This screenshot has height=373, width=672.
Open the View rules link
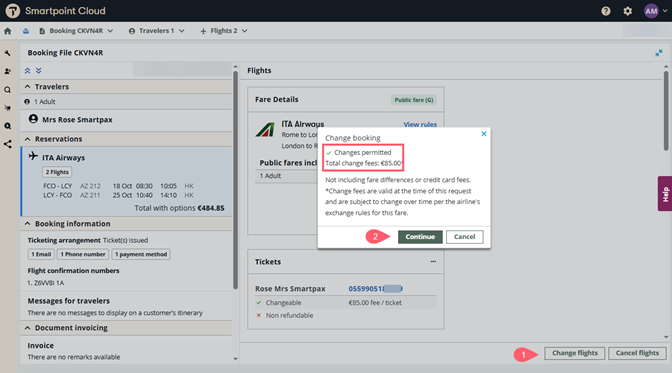(x=420, y=124)
